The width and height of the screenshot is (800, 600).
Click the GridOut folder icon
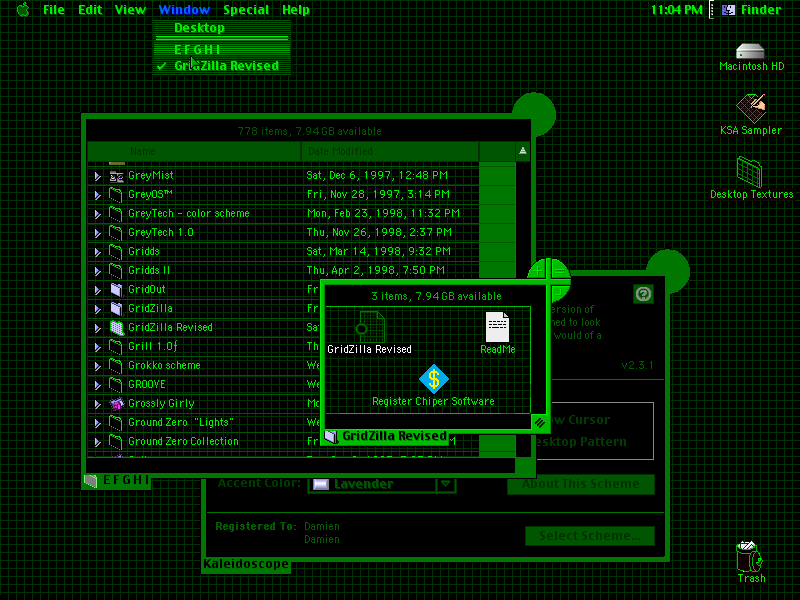click(x=116, y=290)
